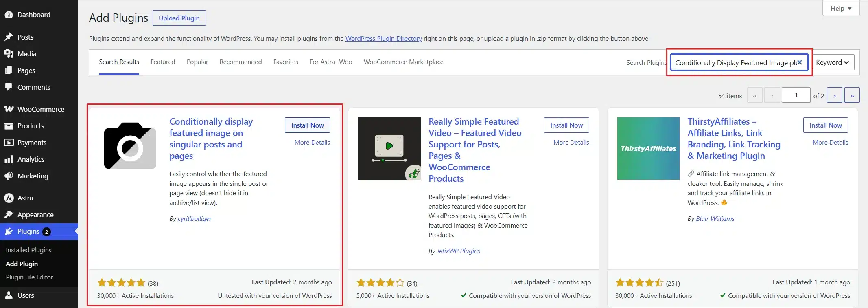
Task: Click the current page number field
Action: click(x=796, y=95)
